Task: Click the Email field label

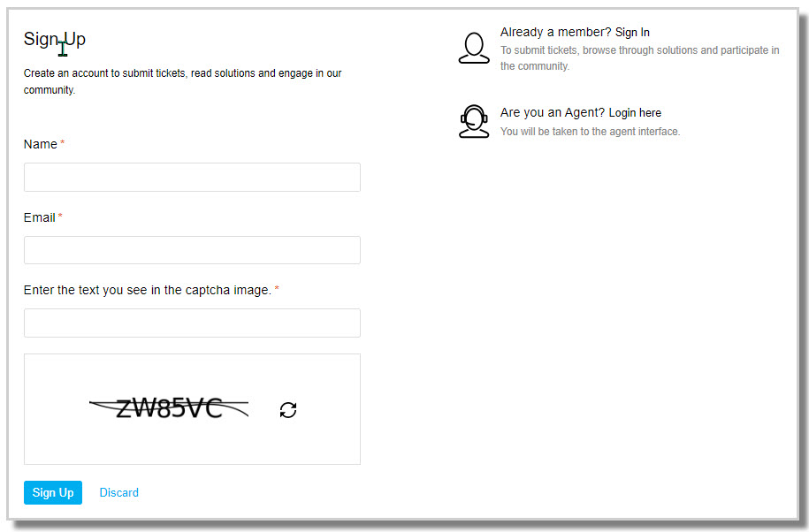Action: (x=39, y=217)
